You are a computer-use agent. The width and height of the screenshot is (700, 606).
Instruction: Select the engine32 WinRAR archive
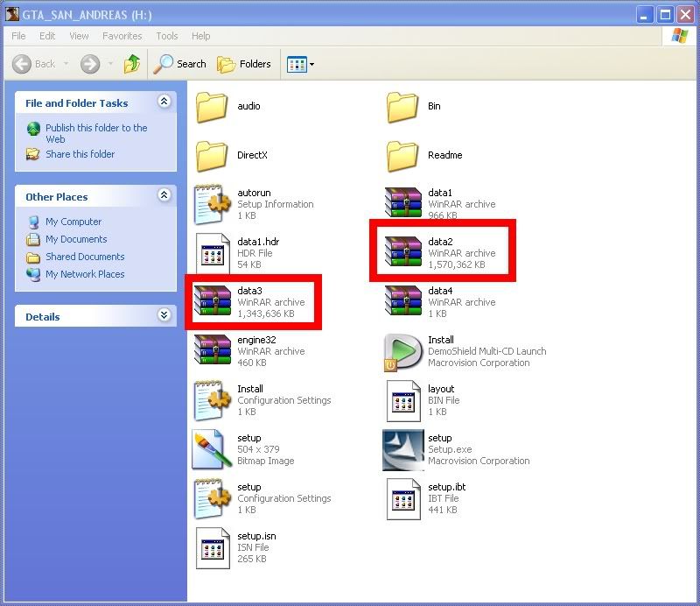tap(249, 351)
